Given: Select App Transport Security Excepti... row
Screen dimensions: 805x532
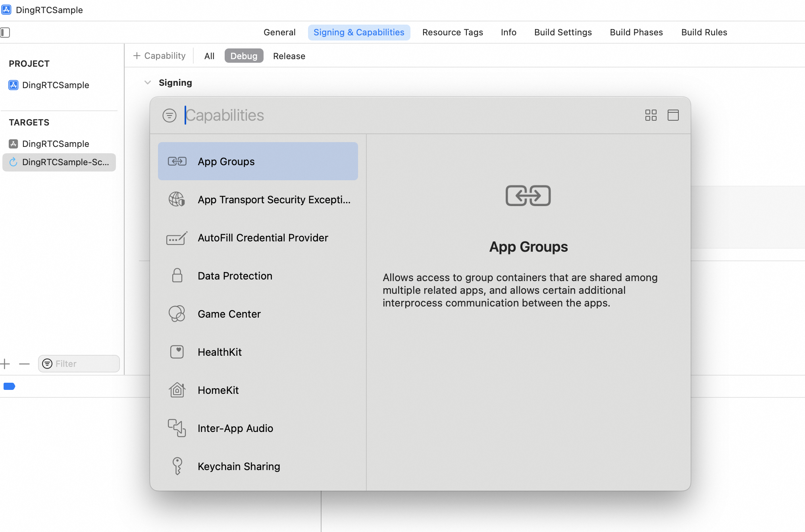Looking at the screenshot, I should point(258,199).
